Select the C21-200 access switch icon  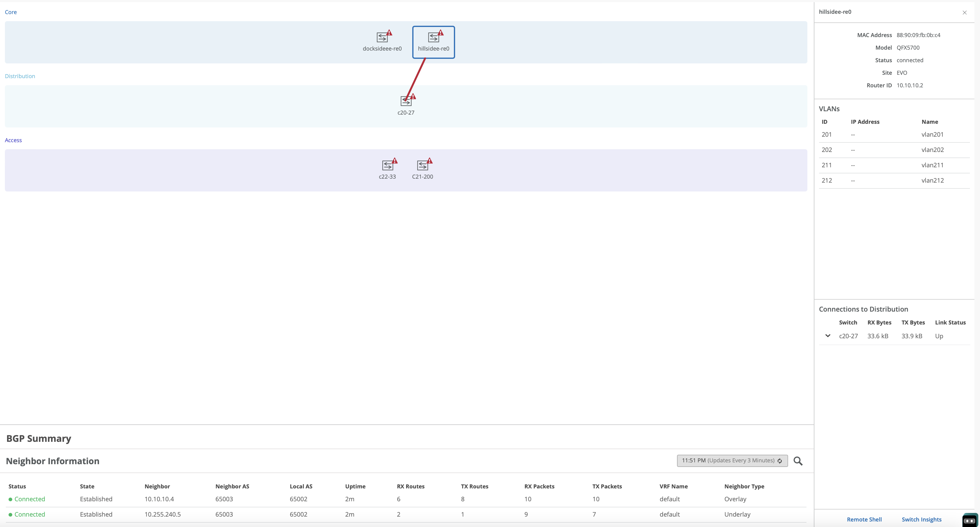coord(422,165)
